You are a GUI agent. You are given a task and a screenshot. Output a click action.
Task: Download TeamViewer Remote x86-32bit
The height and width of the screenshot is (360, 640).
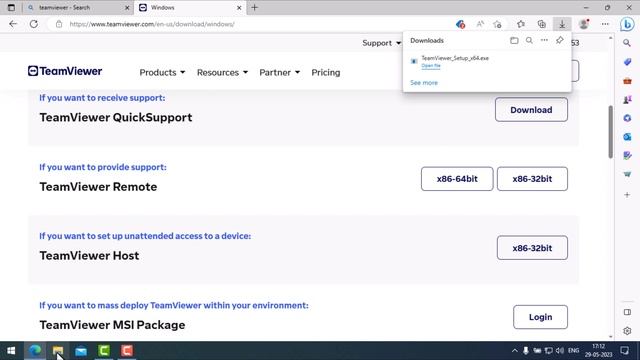pos(532,179)
